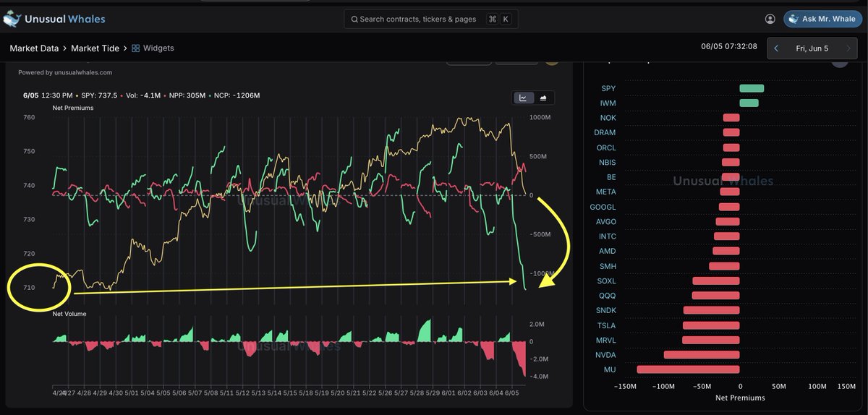
Task: Click the red QQQ net premium bar
Action: click(716, 296)
